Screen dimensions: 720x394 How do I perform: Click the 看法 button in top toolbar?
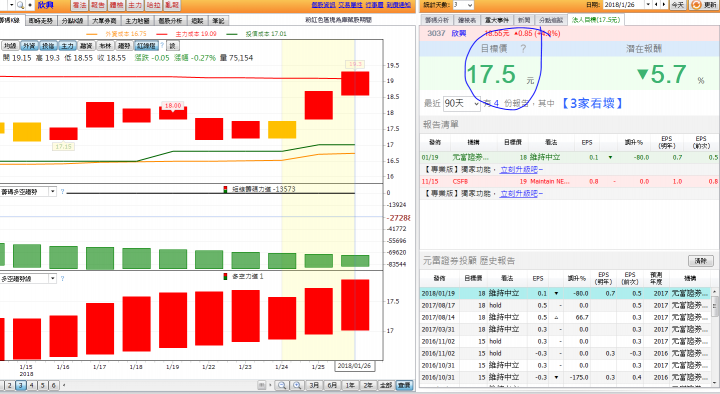[x=79, y=5]
